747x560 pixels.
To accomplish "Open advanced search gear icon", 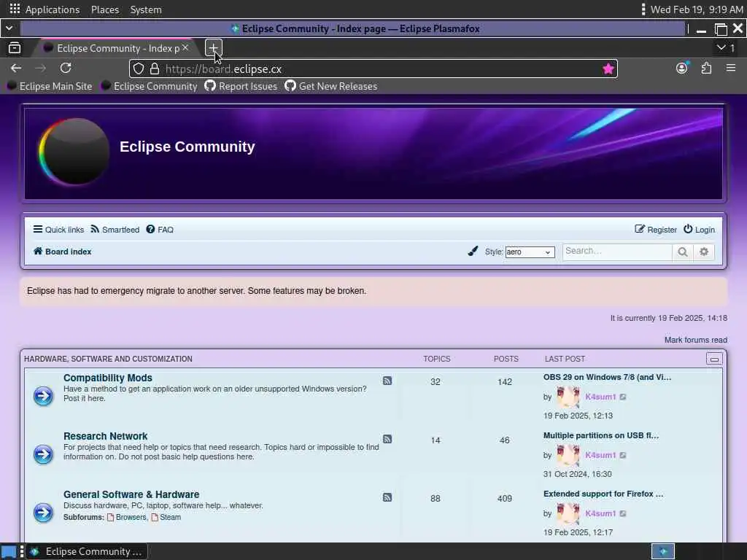I will pos(704,252).
